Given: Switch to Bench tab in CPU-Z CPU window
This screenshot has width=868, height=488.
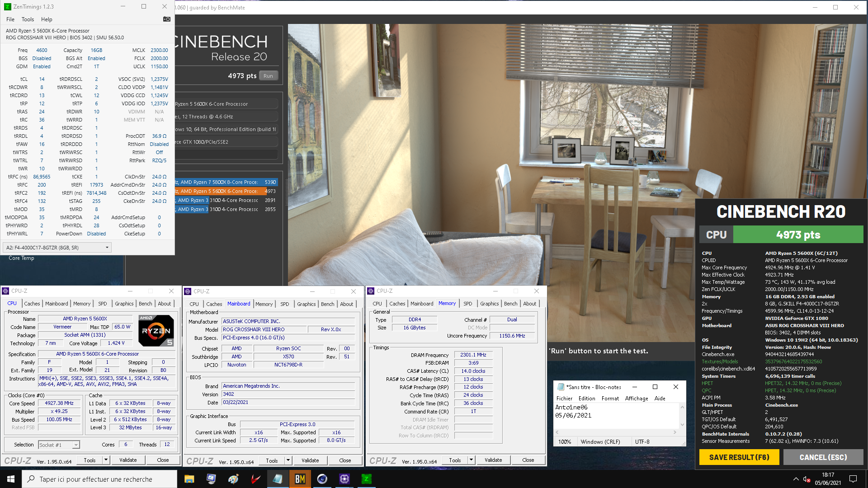Looking at the screenshot, I should point(146,304).
